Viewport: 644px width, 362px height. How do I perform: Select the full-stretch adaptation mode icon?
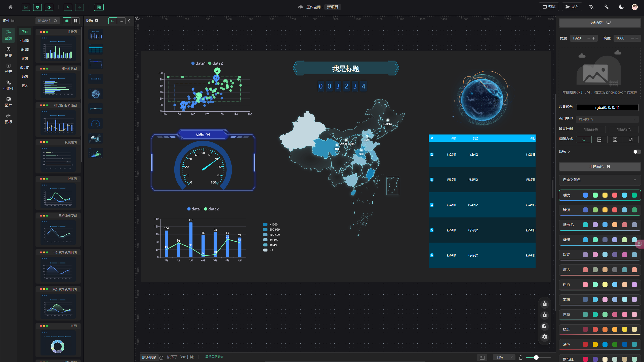630,140
